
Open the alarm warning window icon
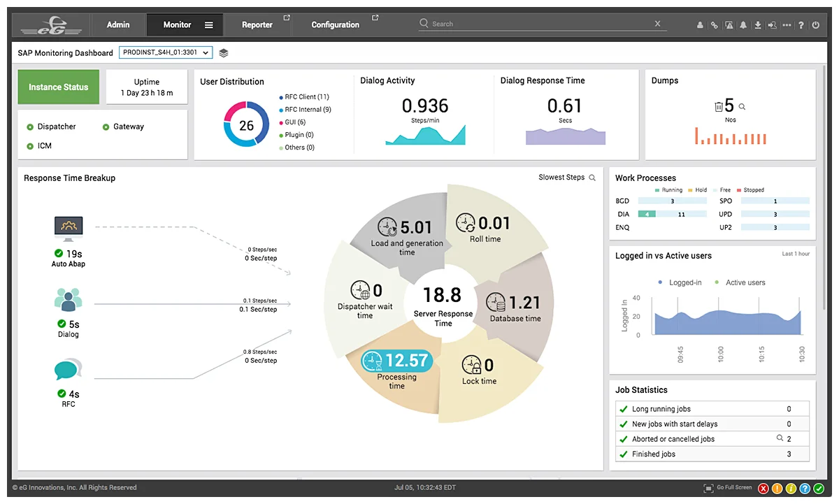point(729,25)
